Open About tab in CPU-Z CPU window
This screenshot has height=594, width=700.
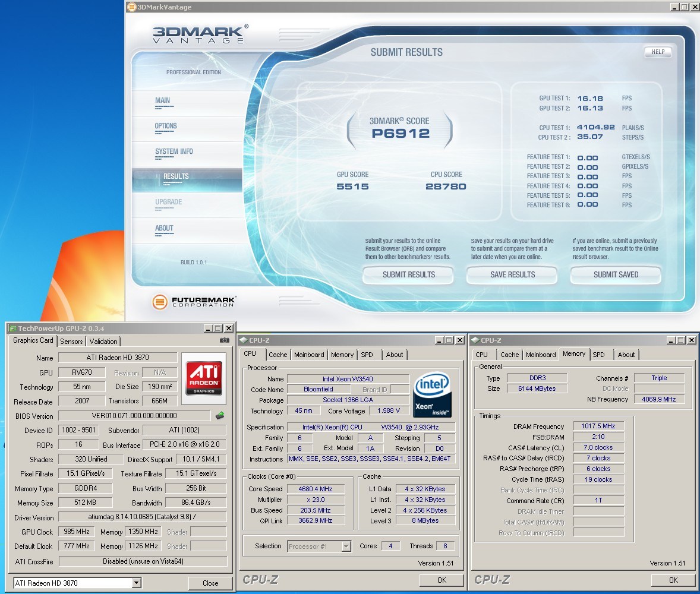[394, 355]
